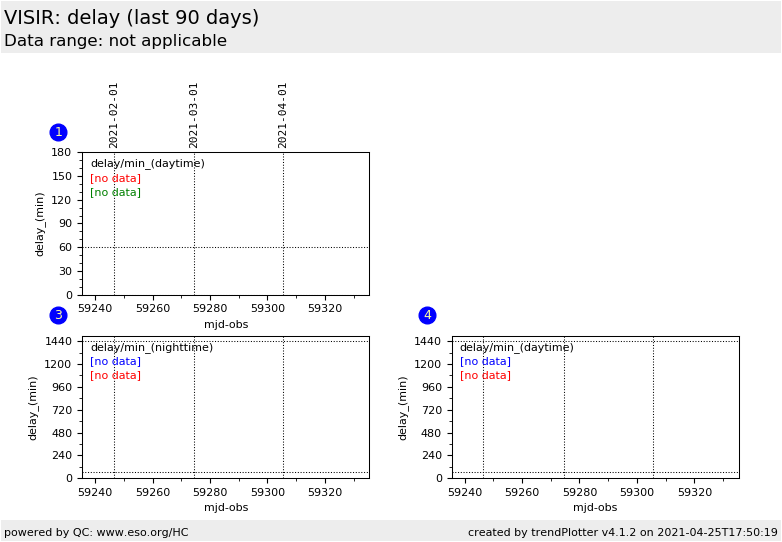Select the 2021-04-01 date marker label

click(x=283, y=115)
